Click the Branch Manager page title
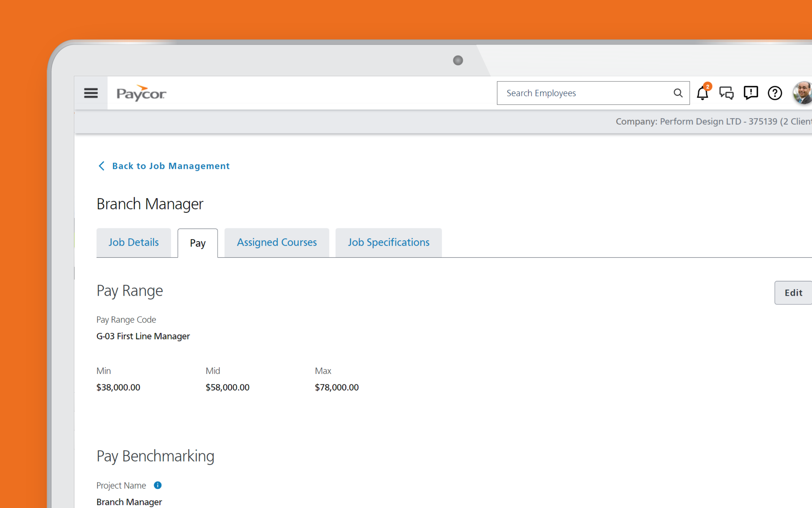Screen dimensions: 812x508 tap(150, 204)
